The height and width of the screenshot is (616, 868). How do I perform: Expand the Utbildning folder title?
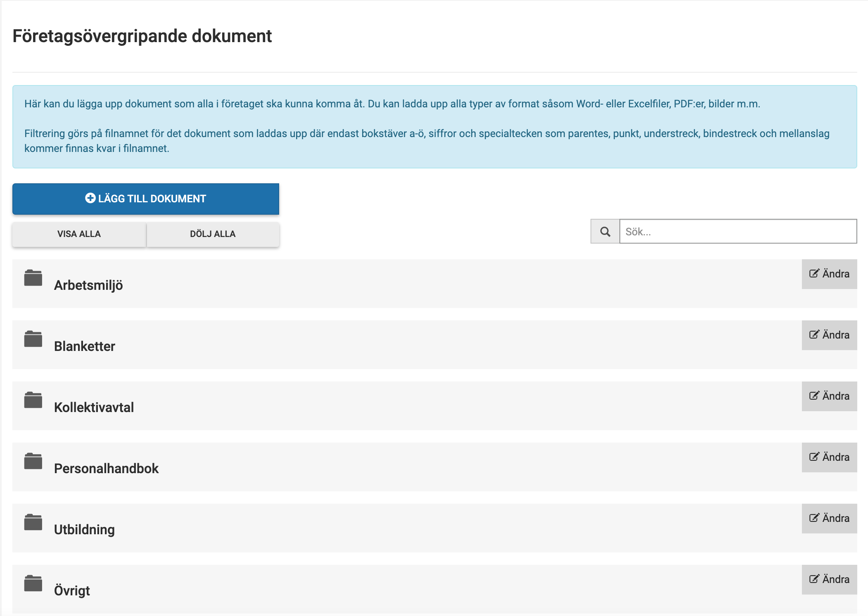pyautogui.click(x=84, y=530)
